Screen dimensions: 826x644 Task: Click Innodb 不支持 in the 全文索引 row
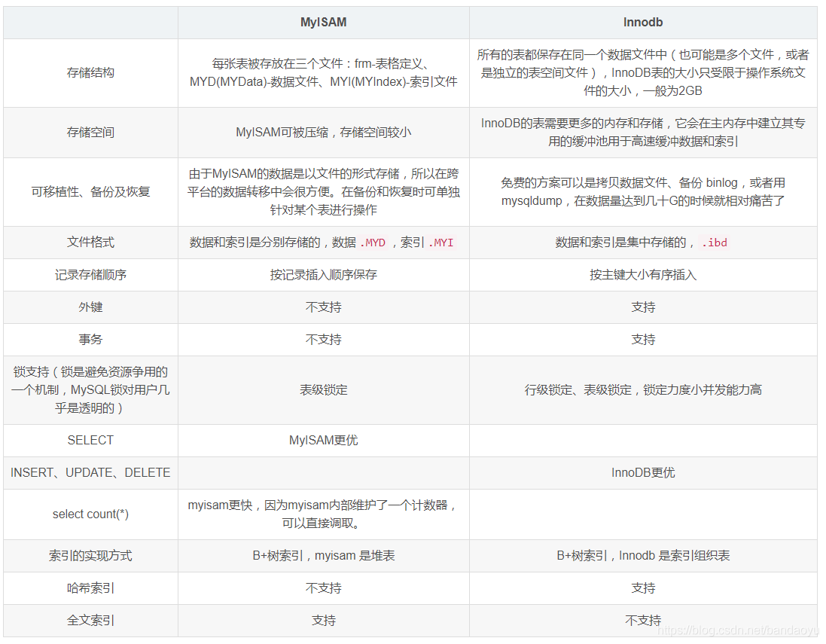[x=643, y=621]
